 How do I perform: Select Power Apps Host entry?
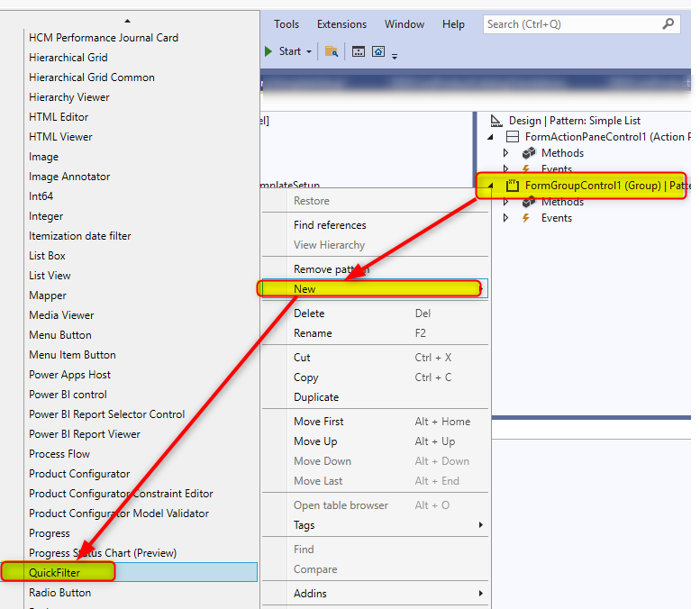tap(69, 375)
